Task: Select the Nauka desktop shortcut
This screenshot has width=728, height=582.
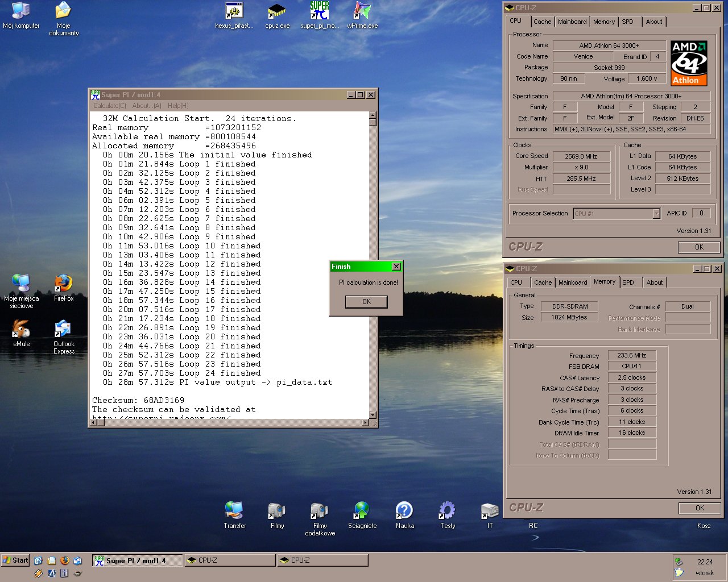Action: point(404,515)
